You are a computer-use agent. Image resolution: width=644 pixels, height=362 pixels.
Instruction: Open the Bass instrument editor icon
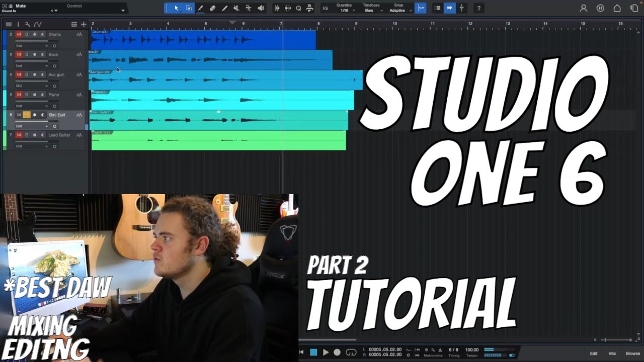coord(79,54)
